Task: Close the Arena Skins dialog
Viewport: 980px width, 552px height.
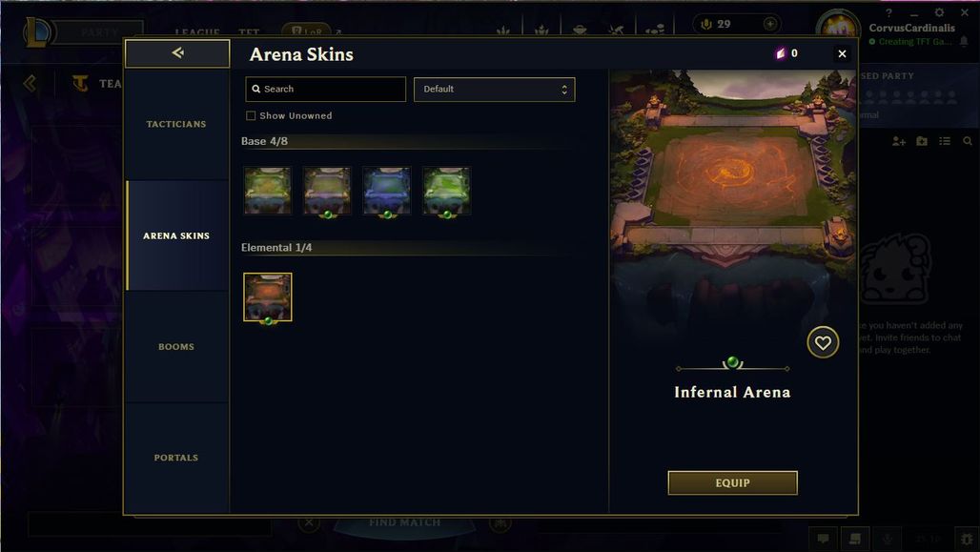Action: pyautogui.click(x=842, y=53)
